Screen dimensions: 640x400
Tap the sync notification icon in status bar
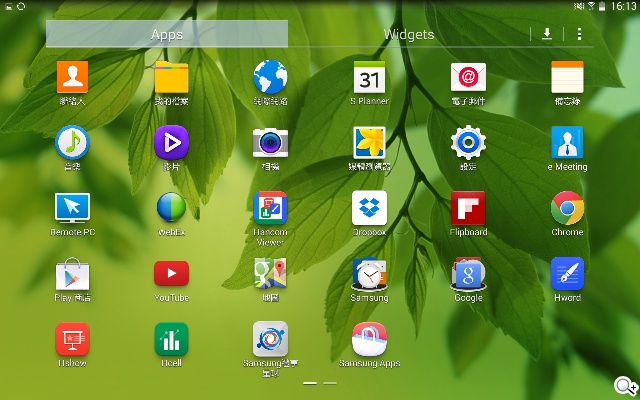pos(21,6)
